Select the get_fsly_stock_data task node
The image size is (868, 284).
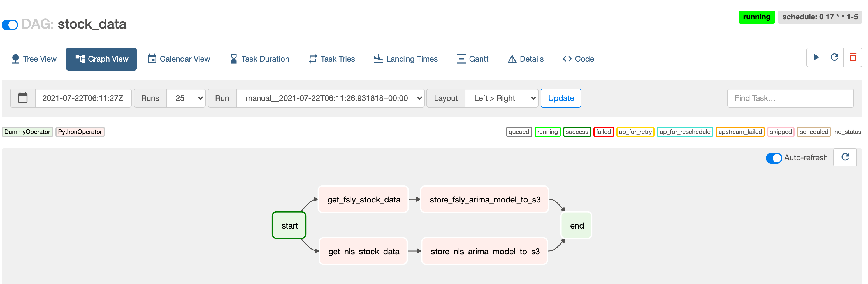(x=364, y=199)
